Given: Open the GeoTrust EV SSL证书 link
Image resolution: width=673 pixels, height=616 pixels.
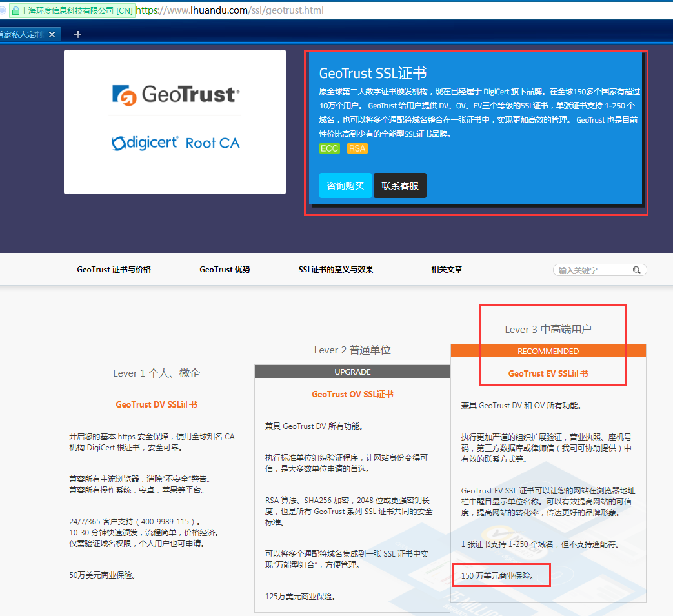Looking at the screenshot, I should click(548, 373).
